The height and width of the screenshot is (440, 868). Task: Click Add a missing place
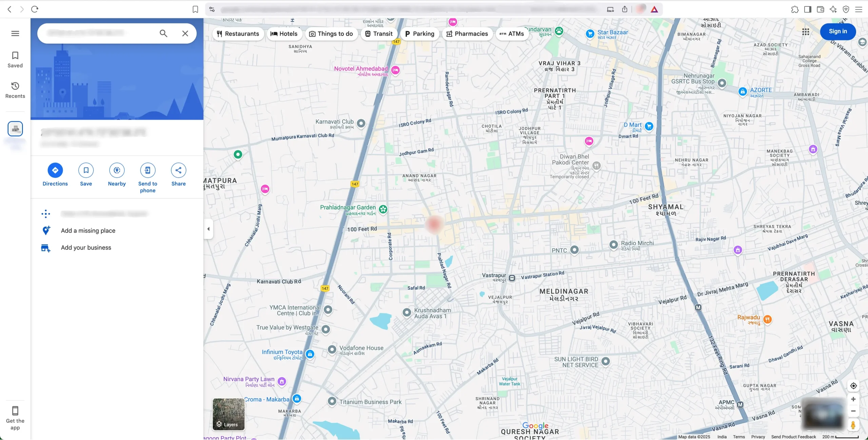88,231
